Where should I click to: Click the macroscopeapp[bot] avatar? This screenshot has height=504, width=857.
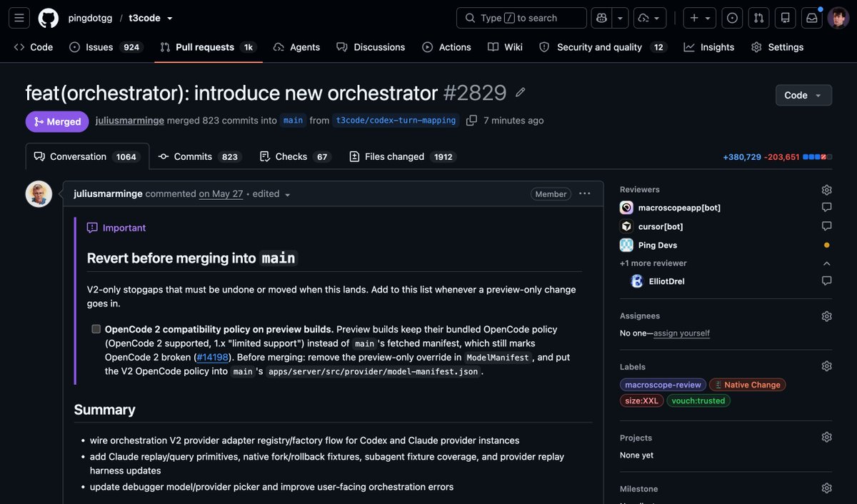click(x=626, y=208)
